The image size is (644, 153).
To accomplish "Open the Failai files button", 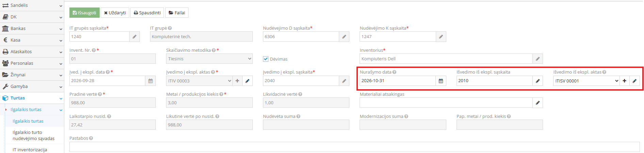I will [177, 13].
